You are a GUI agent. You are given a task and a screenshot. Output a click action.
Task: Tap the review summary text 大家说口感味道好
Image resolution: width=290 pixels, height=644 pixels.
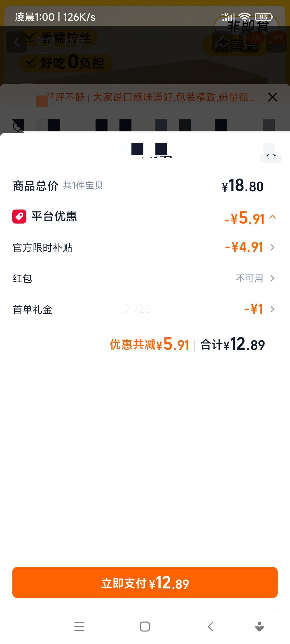pyautogui.click(x=174, y=97)
